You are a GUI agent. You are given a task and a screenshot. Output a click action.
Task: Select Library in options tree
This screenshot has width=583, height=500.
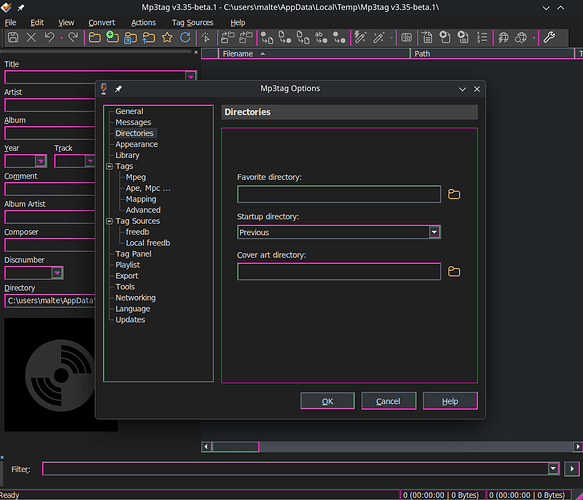tap(127, 155)
